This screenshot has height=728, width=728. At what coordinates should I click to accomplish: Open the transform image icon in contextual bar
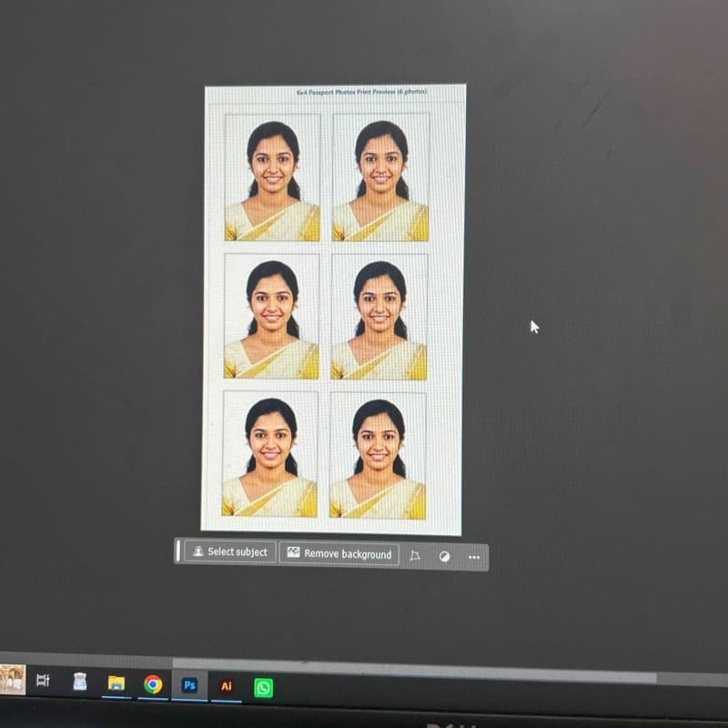click(x=415, y=556)
